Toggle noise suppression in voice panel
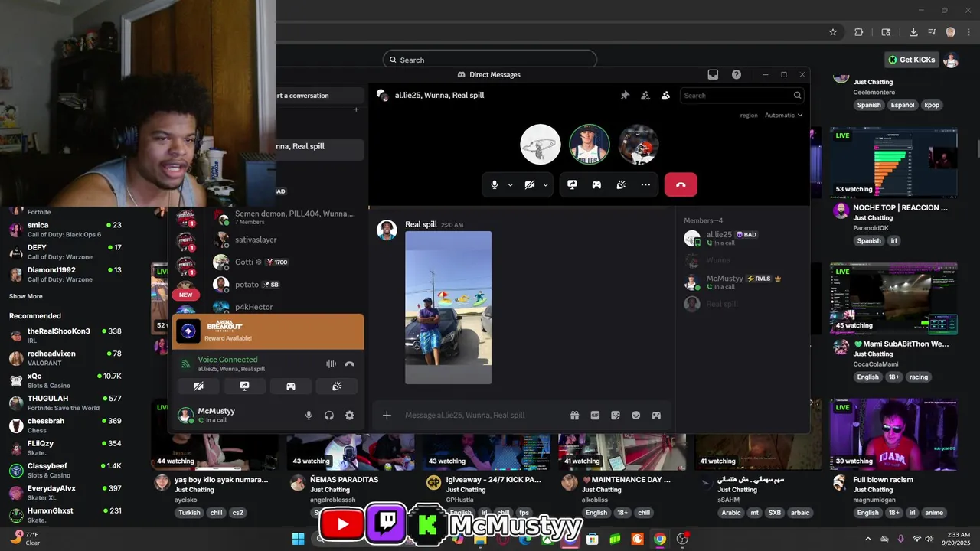The width and height of the screenshot is (980, 551). pos(331,364)
